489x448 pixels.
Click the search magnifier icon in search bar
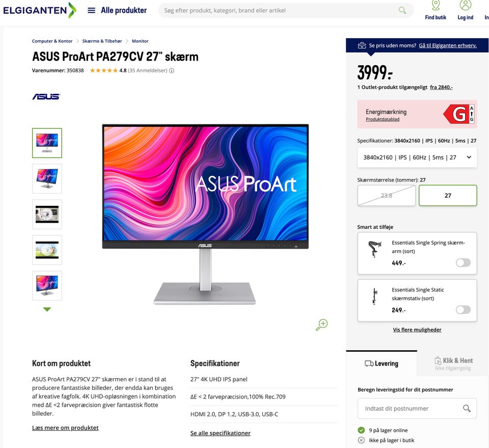402,10
